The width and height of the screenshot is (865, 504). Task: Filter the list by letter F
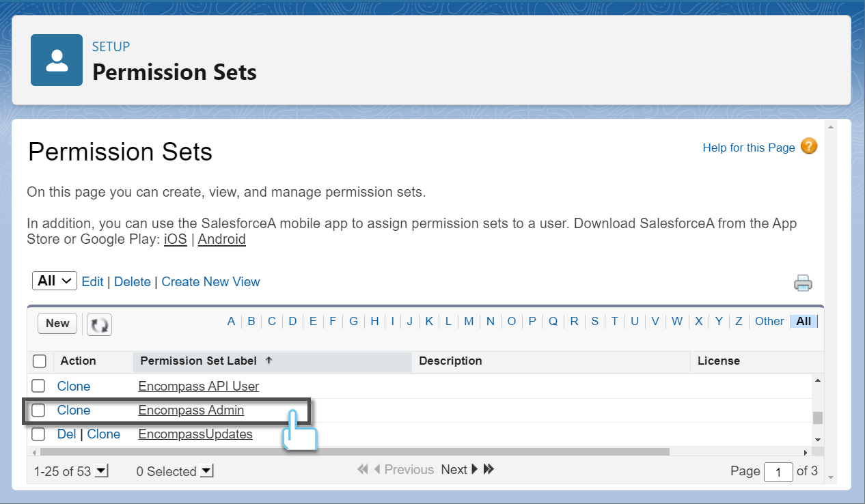pos(333,321)
